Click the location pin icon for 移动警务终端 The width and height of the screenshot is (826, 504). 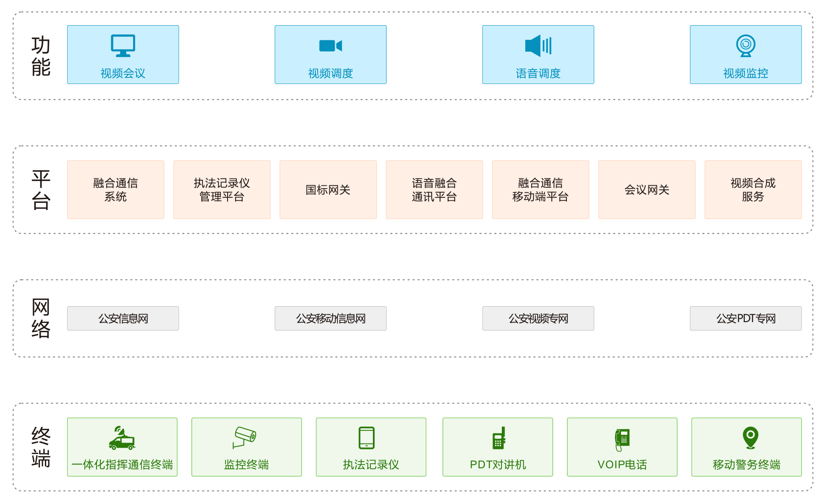click(750, 438)
